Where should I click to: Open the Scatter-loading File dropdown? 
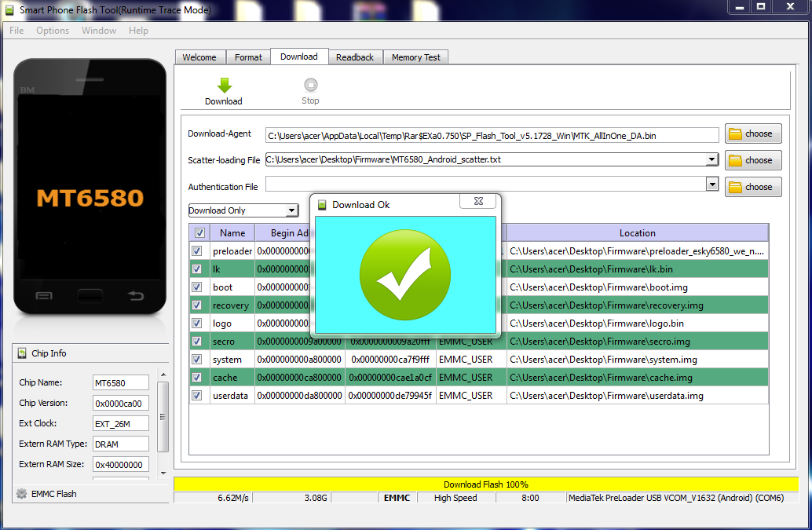[x=712, y=159]
